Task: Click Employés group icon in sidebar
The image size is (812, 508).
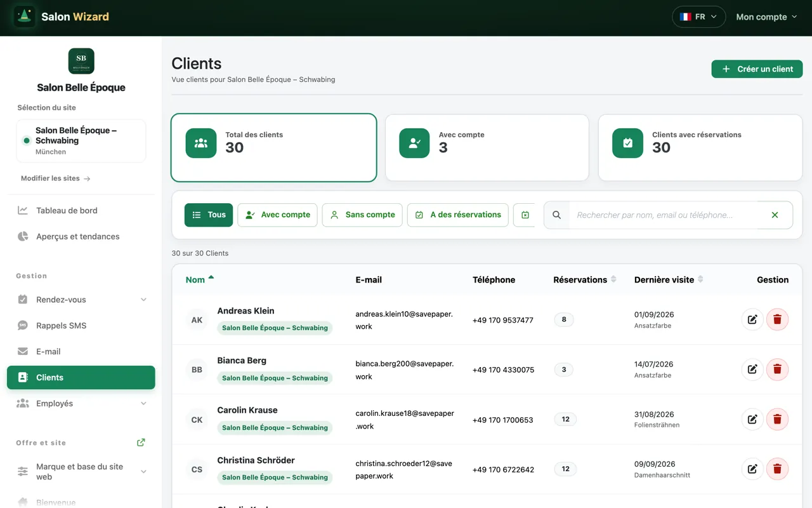Action: [x=23, y=403]
